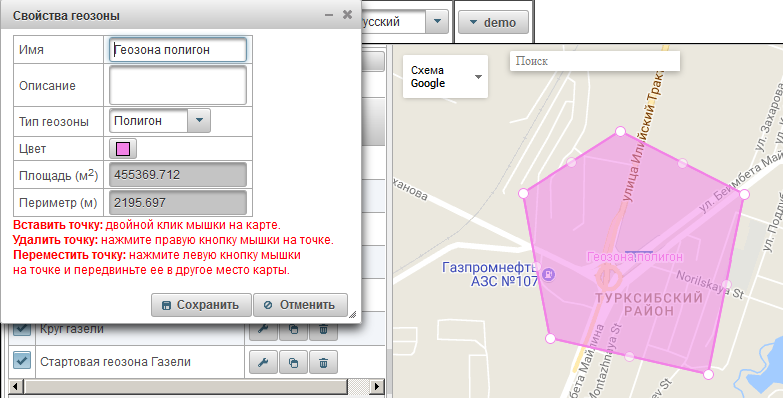
Task: Click the Газпромнефть АЗС fuel station marker
Action: coord(548,274)
